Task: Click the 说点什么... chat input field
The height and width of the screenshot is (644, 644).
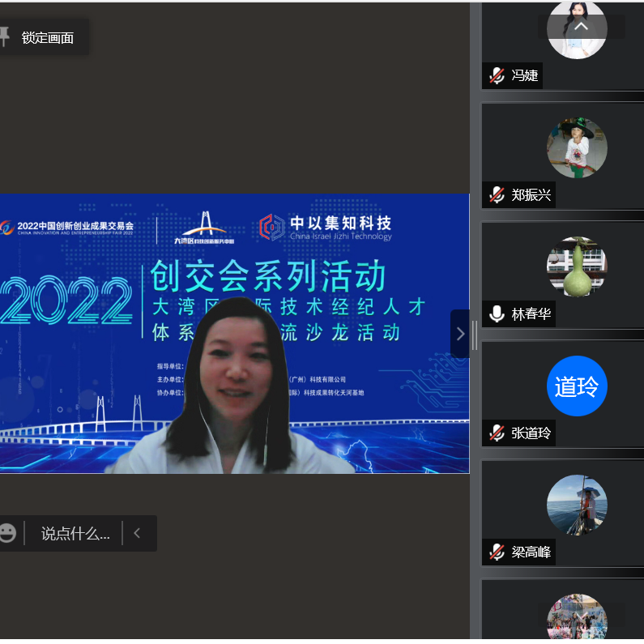Action: tap(75, 534)
